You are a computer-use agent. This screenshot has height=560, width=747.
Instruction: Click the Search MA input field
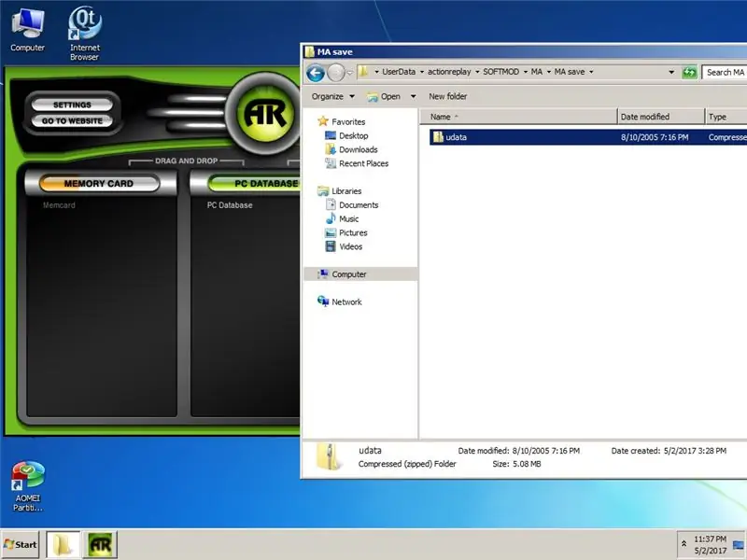pos(725,73)
